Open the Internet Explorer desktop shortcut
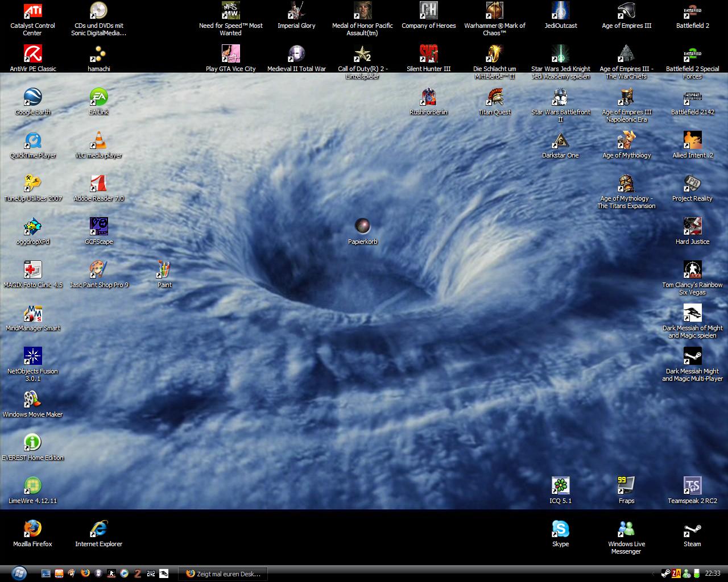Screen dimensions: 728x582 98,529
